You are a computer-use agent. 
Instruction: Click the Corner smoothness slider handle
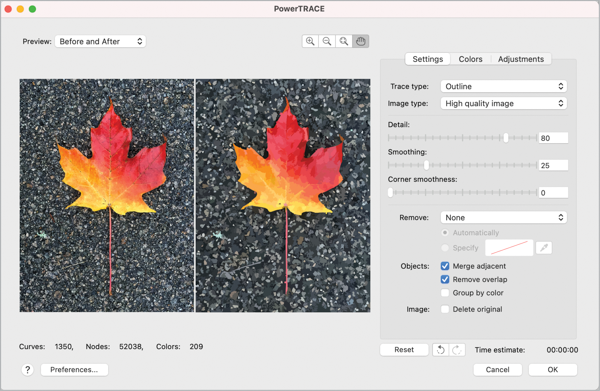coord(390,192)
